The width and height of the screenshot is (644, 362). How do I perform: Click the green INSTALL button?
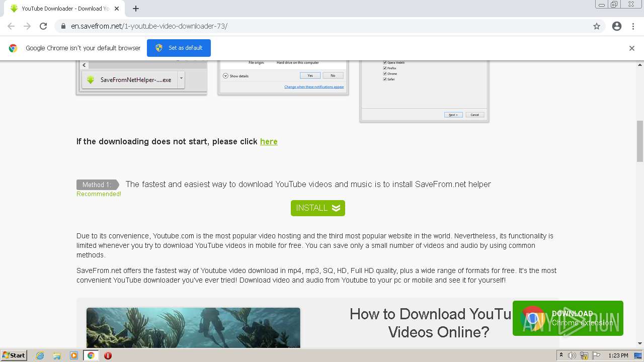pos(318,208)
